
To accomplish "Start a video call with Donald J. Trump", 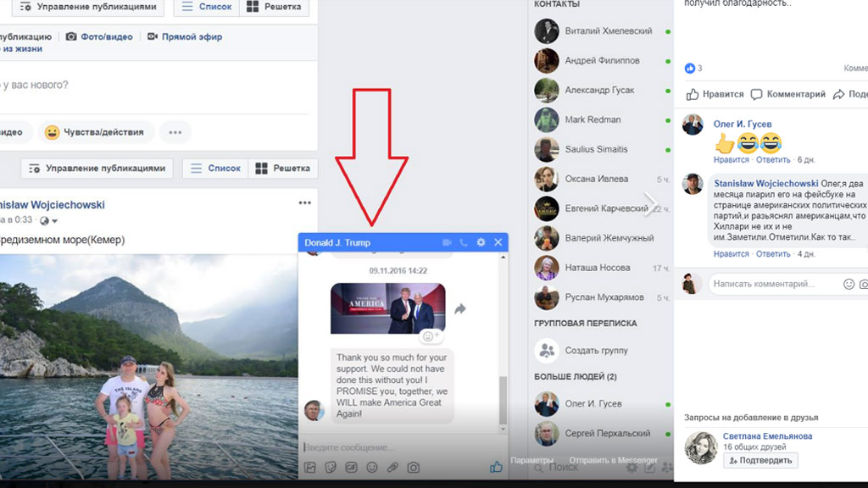I will [447, 242].
